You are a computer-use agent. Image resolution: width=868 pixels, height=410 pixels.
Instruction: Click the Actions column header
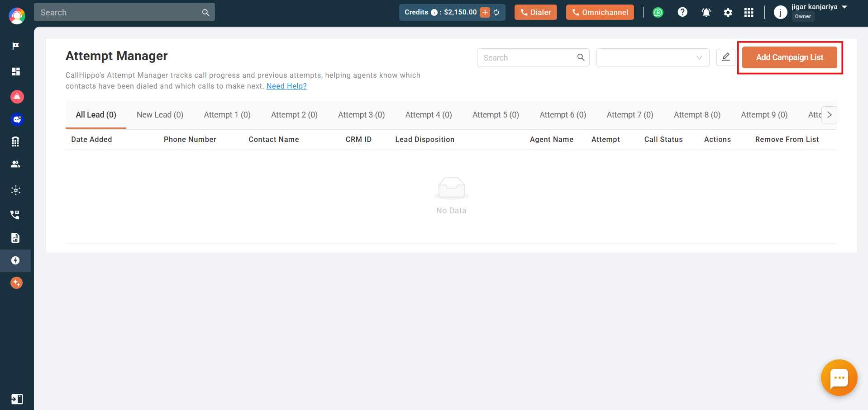tap(717, 139)
